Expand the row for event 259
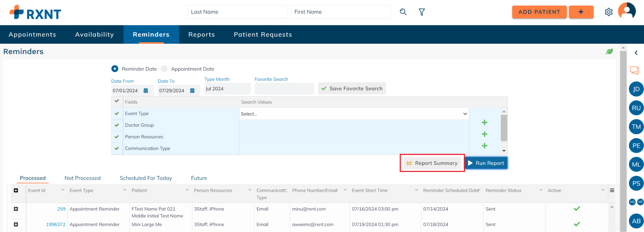Screen dimensions: 644x232 point(16,209)
